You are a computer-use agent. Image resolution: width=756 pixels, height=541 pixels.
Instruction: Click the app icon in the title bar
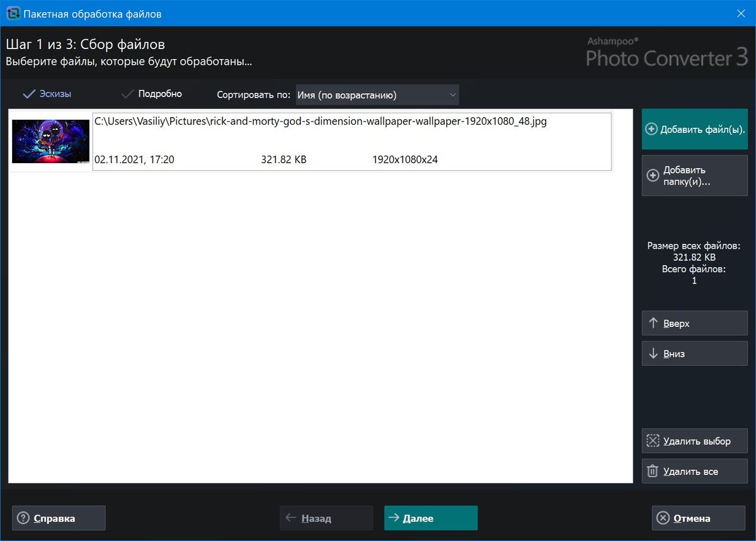tap(13, 13)
